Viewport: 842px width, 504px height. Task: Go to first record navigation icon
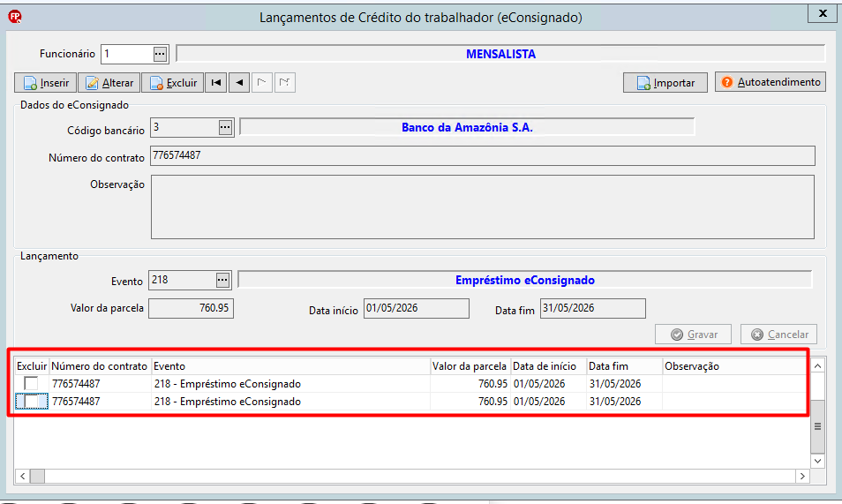pyautogui.click(x=216, y=83)
